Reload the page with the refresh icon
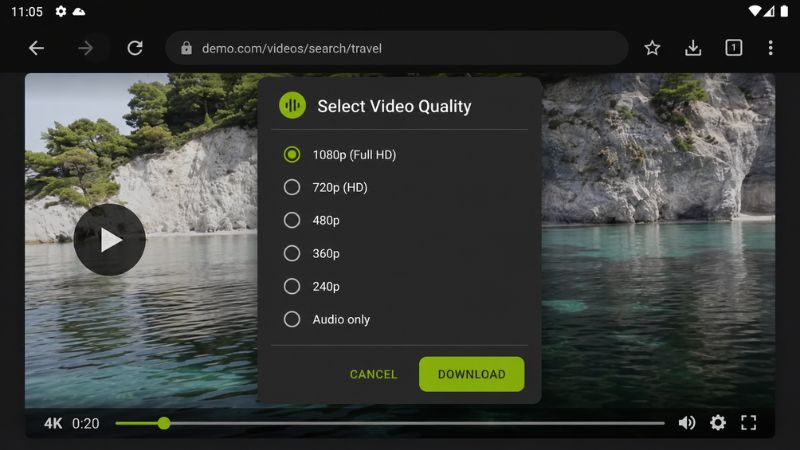The height and width of the screenshot is (450, 800). [135, 48]
